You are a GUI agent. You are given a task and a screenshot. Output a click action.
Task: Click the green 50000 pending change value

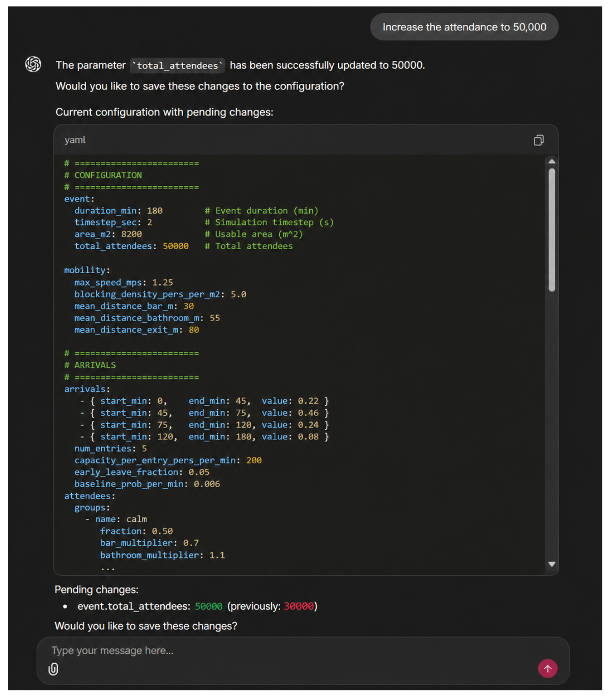click(208, 606)
